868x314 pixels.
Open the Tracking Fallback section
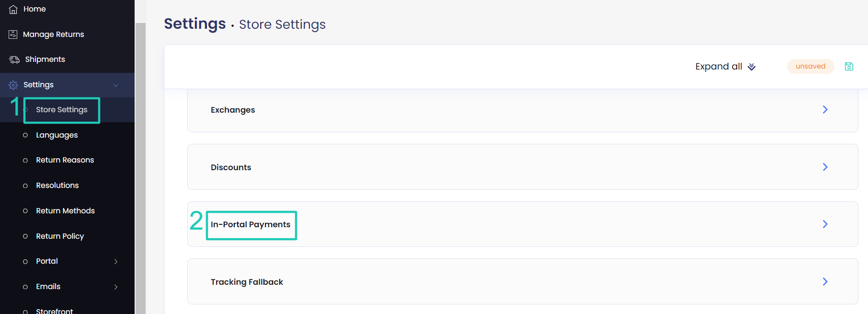tap(825, 281)
